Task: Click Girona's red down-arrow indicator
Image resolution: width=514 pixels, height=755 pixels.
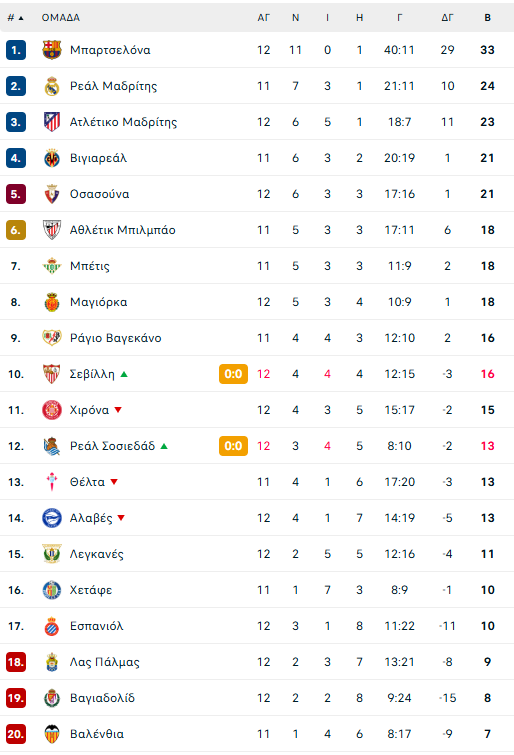Action: click(118, 410)
